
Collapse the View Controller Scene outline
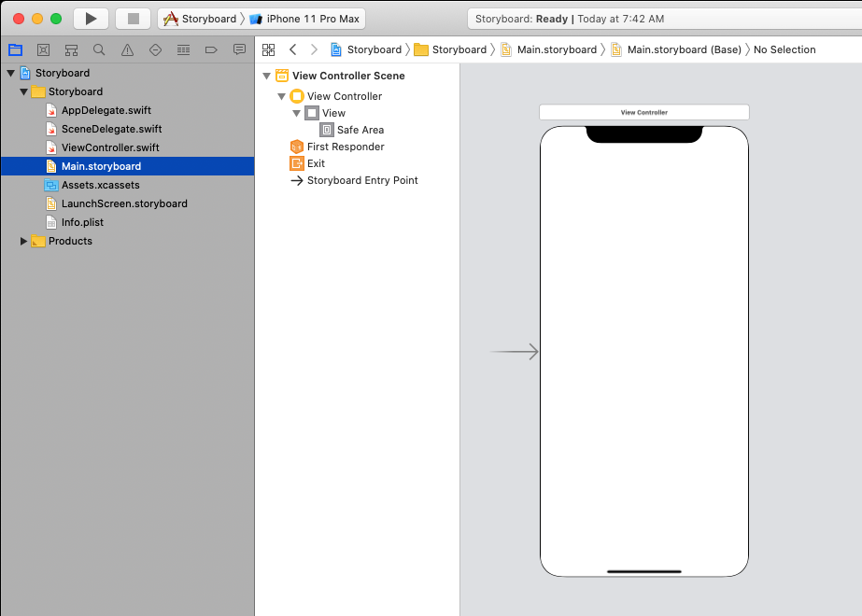[x=267, y=77]
